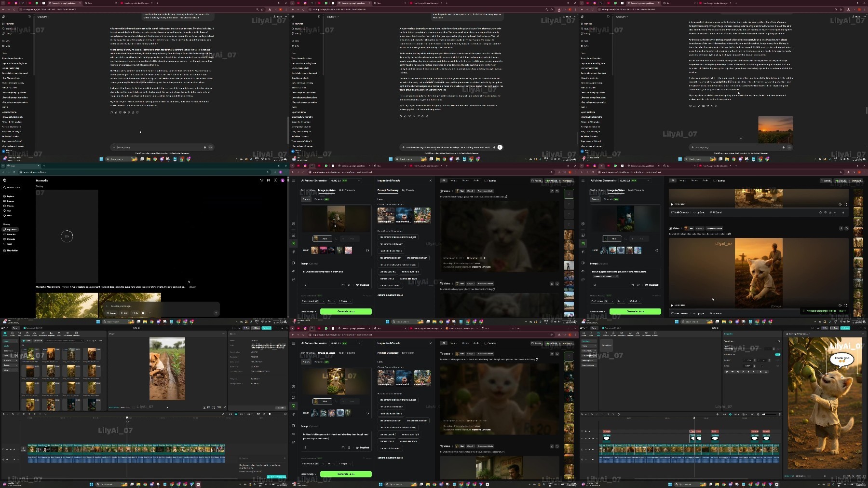The height and width of the screenshot is (488, 868).
Task: Open the 1 Output dropdown in center Kling
Action: [x=344, y=301]
